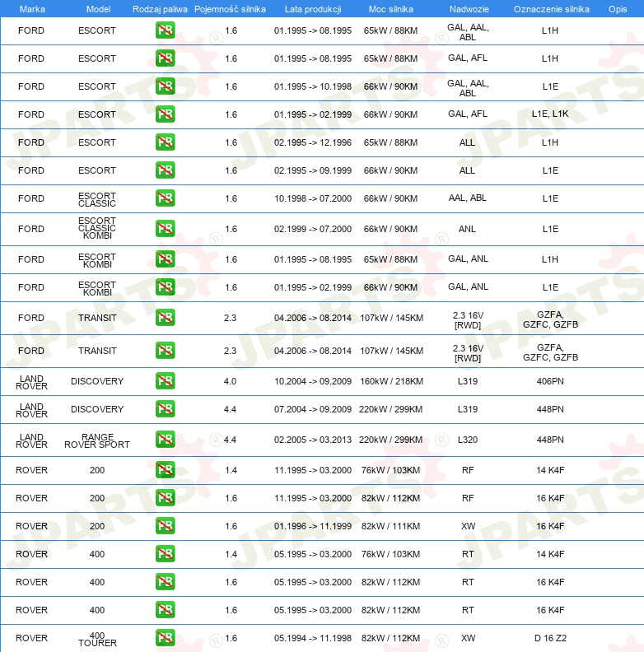Click fuel icon in ESCORT GAL, AFL L1H row
The height and width of the screenshot is (652, 644).
[x=166, y=58]
